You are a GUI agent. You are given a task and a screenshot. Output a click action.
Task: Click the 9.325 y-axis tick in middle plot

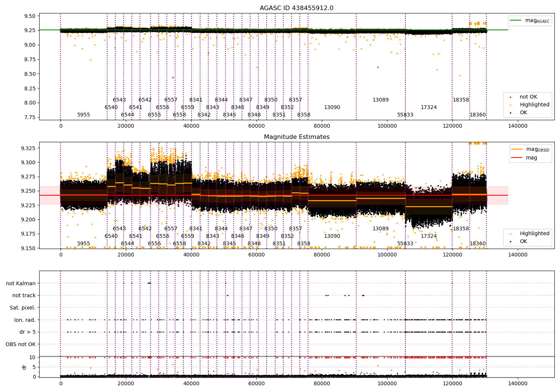coord(28,149)
